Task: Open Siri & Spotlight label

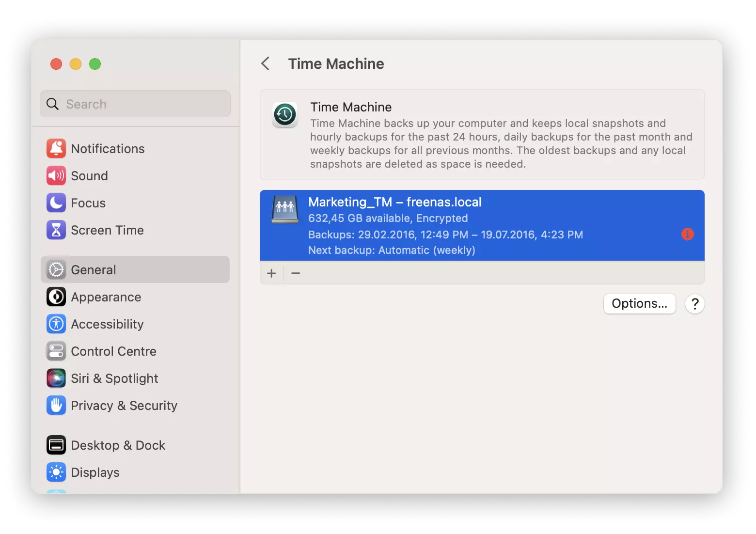Action: point(114,378)
